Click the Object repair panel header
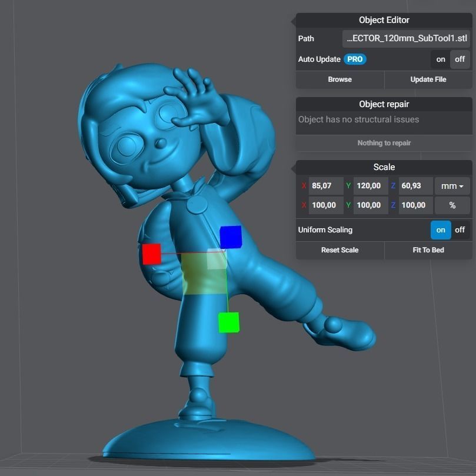The width and height of the screenshot is (476, 476). (384, 104)
